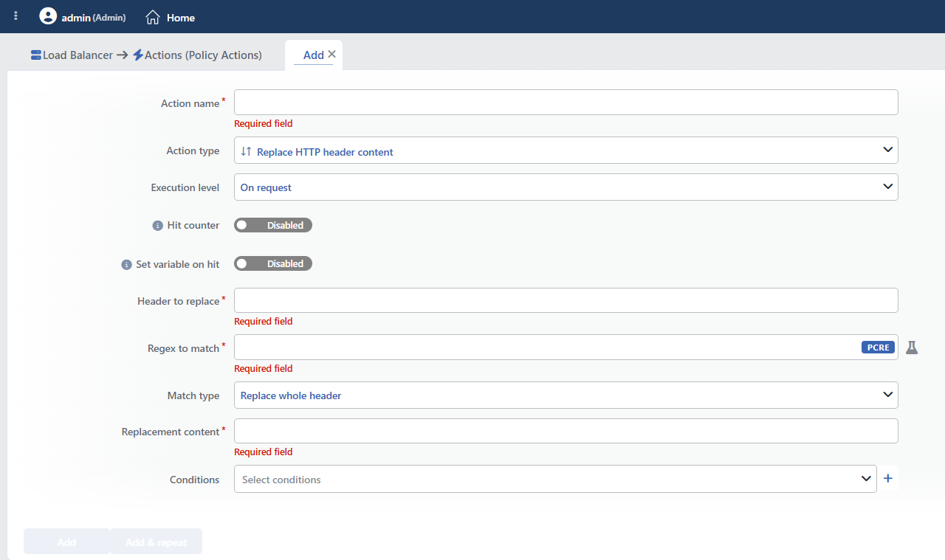Go to Actions (Policy Actions) tab
The image size is (945, 560).
(x=197, y=55)
